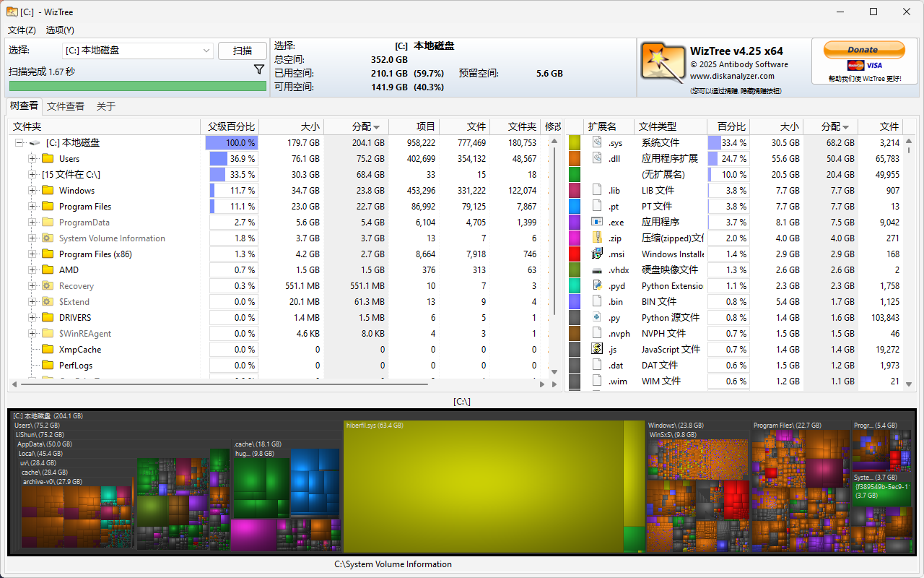Click the .msi Windows Installer icon

click(597, 254)
